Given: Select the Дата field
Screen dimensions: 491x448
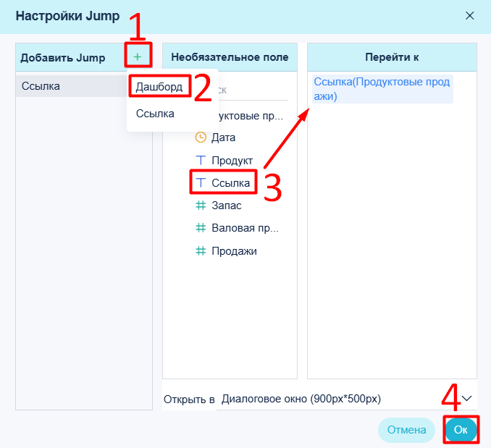Looking at the screenshot, I should pyautogui.click(x=223, y=138).
